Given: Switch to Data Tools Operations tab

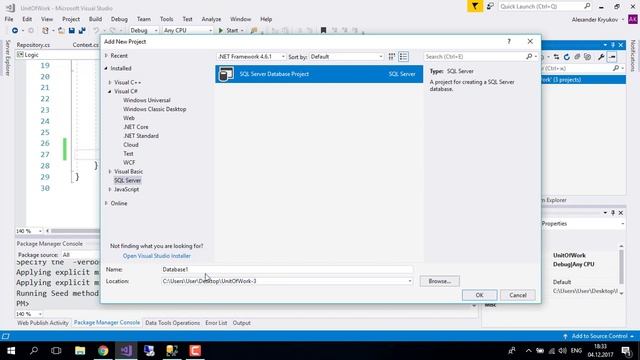Looking at the screenshot, I should click(x=173, y=323).
